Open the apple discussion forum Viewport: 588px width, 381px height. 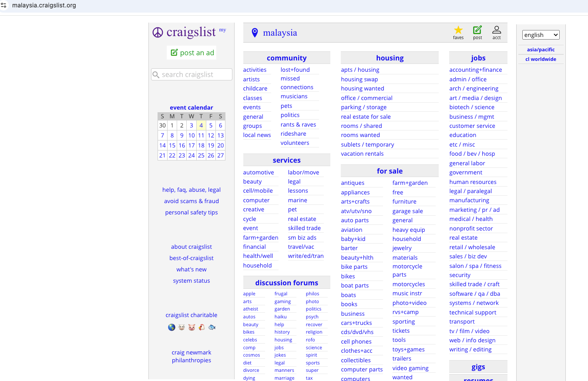pos(249,294)
